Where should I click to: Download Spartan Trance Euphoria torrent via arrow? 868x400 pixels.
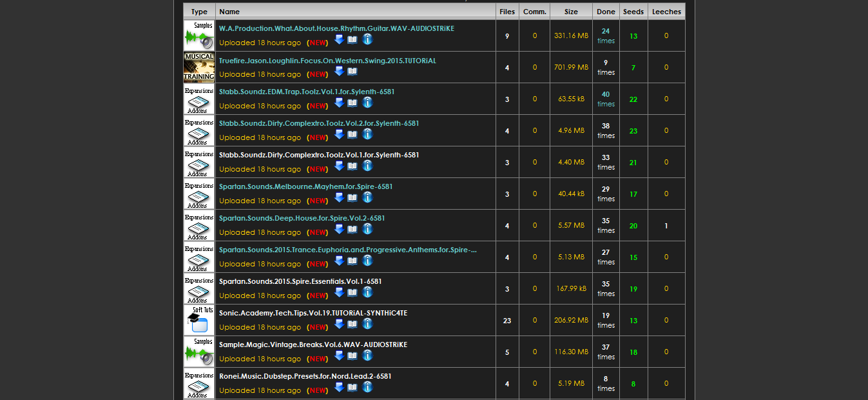click(x=339, y=261)
